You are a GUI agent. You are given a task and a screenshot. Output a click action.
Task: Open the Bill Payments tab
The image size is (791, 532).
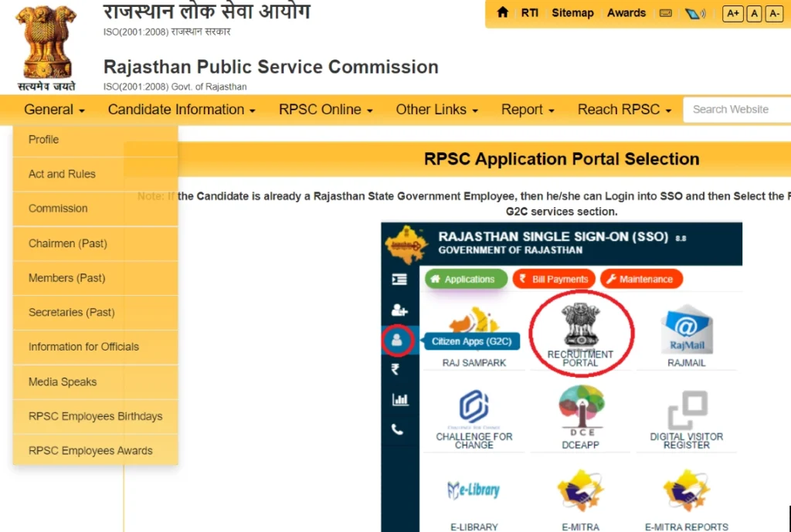[x=554, y=279]
